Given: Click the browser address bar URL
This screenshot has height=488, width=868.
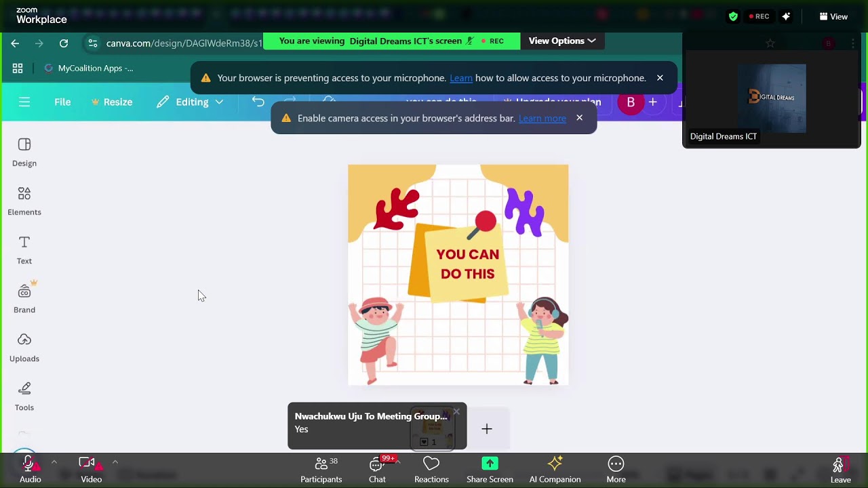Looking at the screenshot, I should 184,43.
